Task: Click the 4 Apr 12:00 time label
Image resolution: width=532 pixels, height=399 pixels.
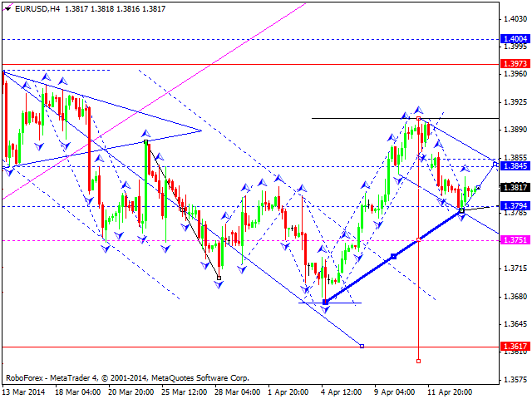Action: click(342, 392)
